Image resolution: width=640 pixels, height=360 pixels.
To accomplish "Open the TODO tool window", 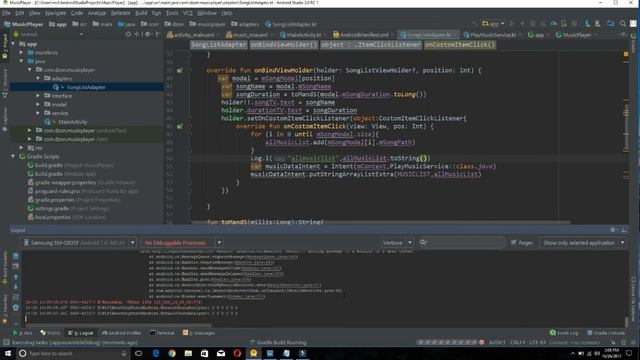I will 51,333.
